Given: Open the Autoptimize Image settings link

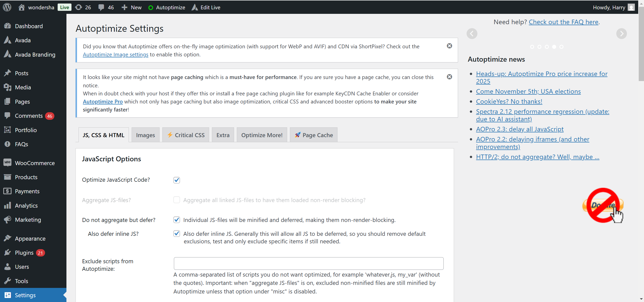Looking at the screenshot, I should (x=116, y=55).
